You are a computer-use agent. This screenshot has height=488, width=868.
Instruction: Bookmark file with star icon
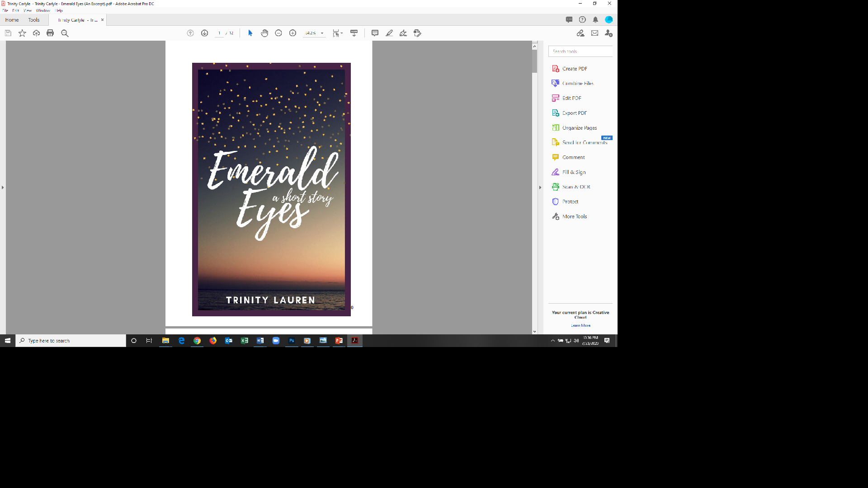pos(22,33)
